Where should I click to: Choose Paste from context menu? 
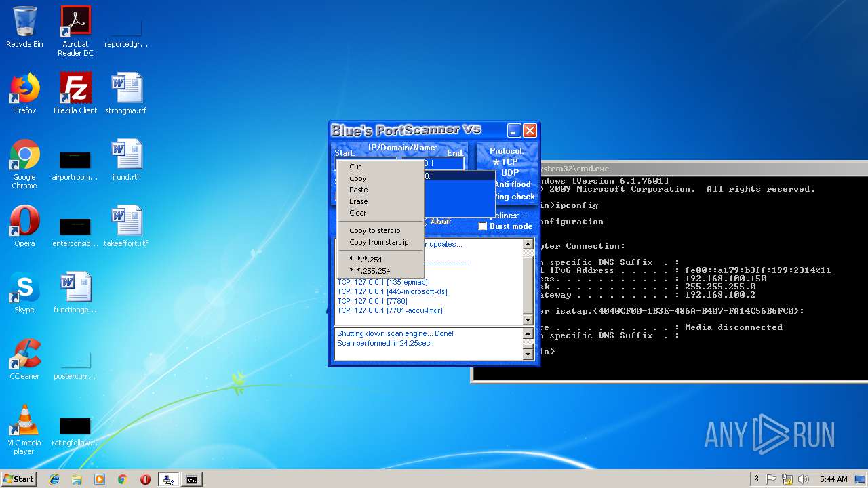380,190
